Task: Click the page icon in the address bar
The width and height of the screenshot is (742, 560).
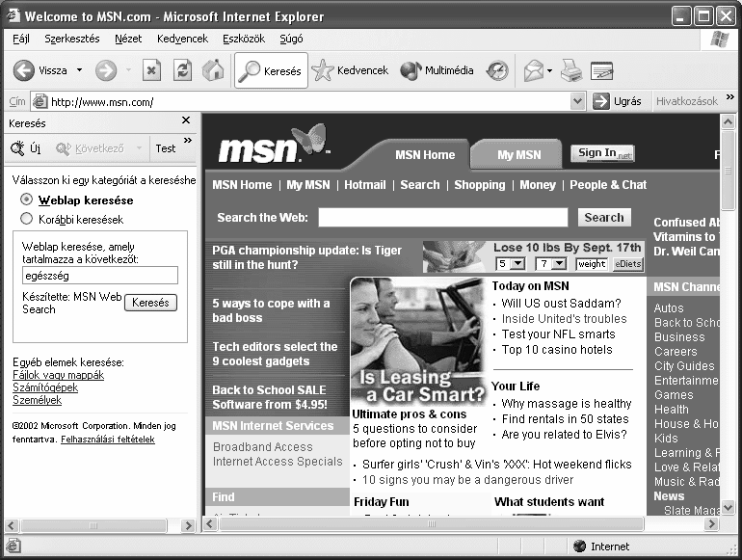Action: pos(40,101)
